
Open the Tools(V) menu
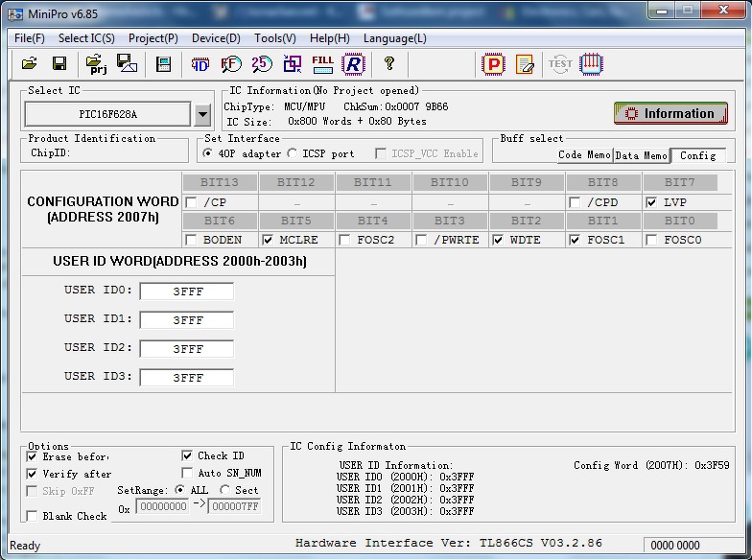(275, 38)
